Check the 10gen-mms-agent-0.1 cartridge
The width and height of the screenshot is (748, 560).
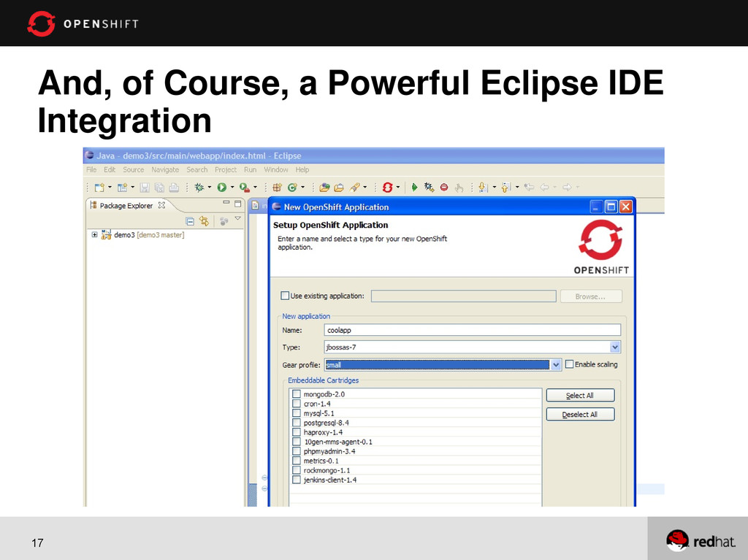(x=297, y=442)
